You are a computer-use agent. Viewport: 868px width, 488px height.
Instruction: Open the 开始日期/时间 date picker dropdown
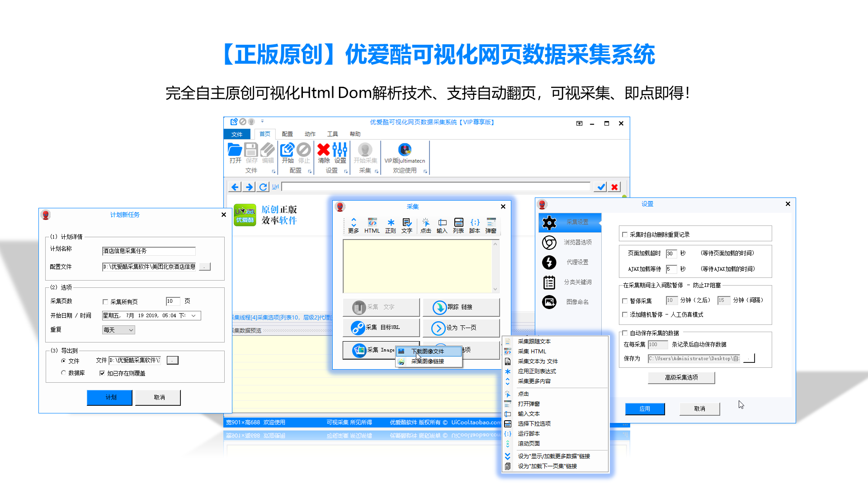tap(194, 315)
